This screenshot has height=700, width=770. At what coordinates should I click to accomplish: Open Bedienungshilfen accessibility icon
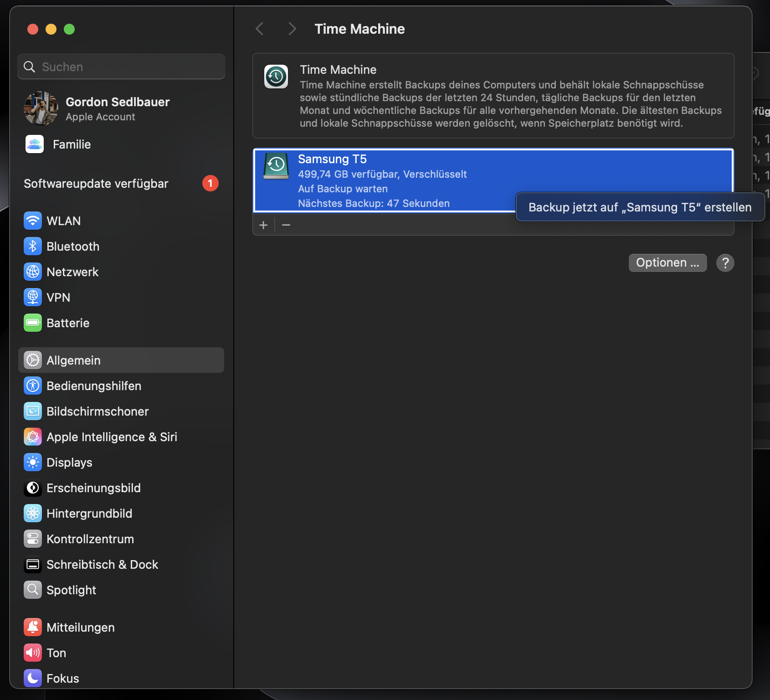(33, 386)
